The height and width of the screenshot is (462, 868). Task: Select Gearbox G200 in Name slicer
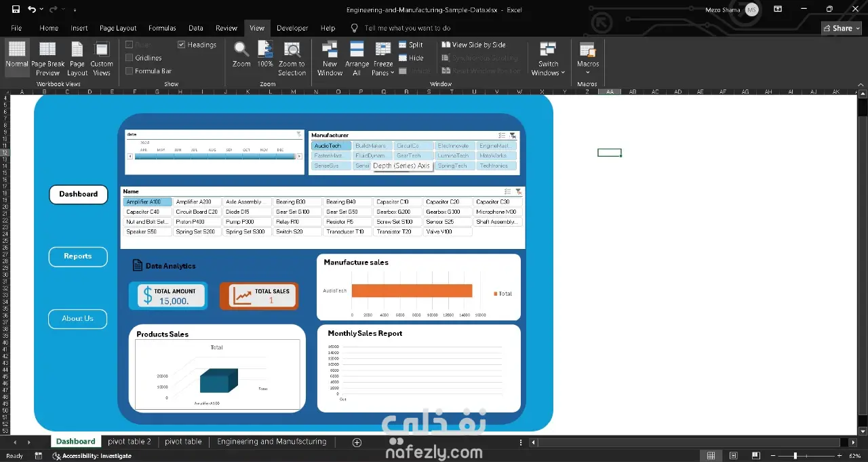[x=397, y=212]
